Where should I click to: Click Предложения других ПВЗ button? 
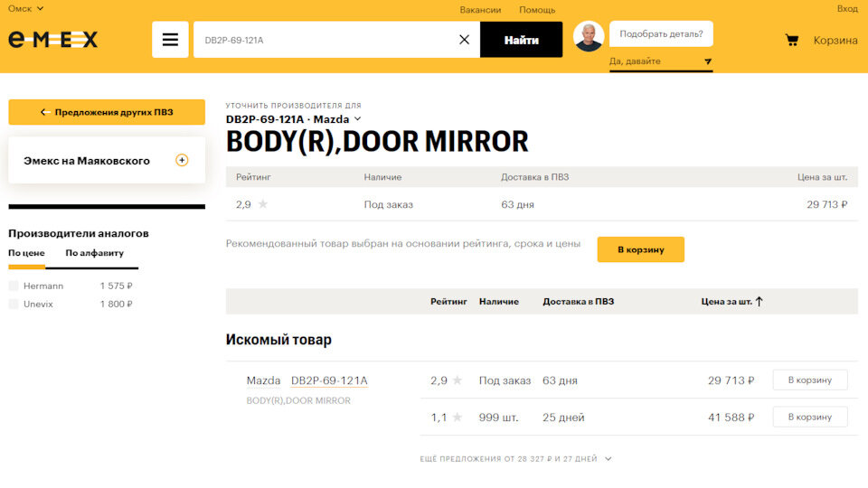107,112
